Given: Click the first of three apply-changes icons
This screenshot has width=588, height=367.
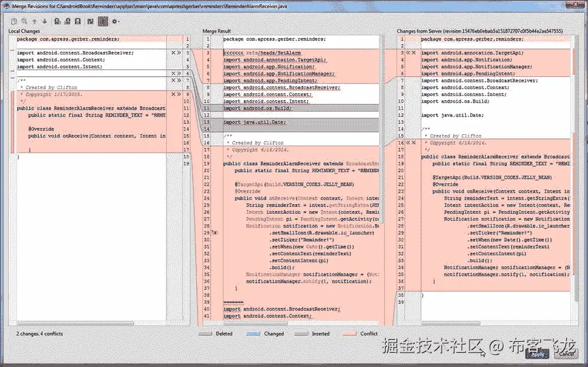Looking at the screenshot, I should 57,21.
